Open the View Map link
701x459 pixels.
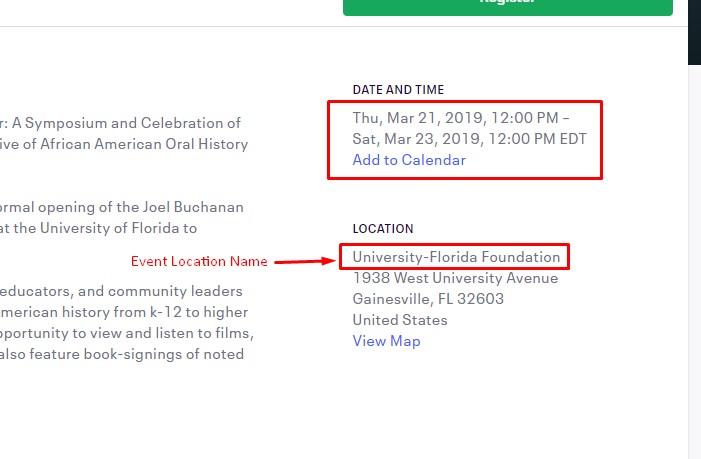click(386, 341)
